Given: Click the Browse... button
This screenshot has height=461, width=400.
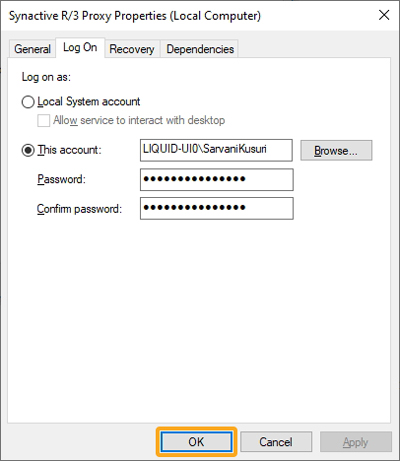Looking at the screenshot, I should [x=336, y=150].
